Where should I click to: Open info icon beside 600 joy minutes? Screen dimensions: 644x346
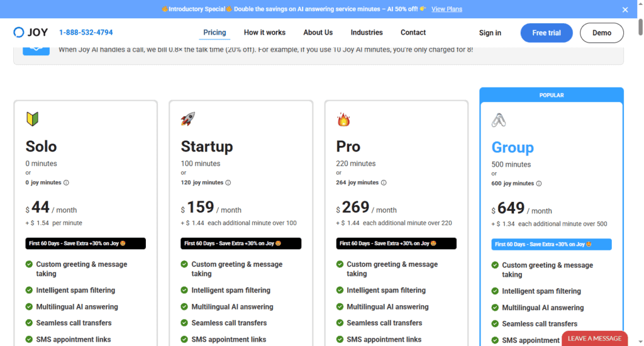[x=539, y=184]
